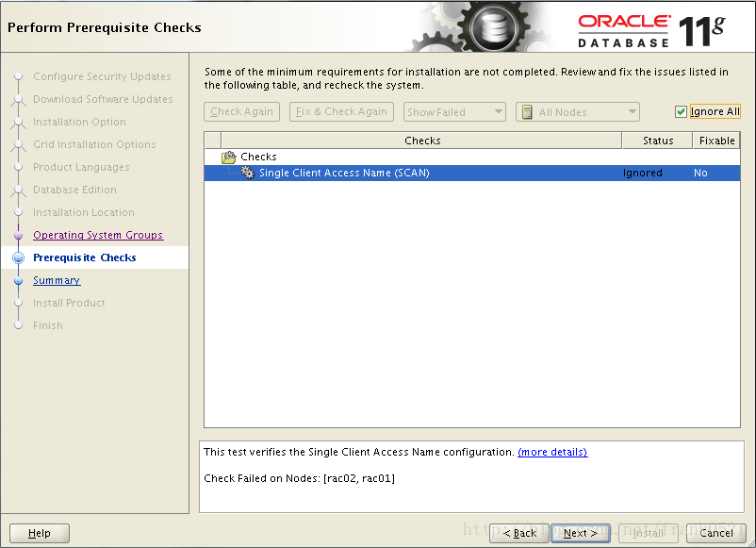Click Configure Security Updates step
This screenshot has width=756, height=548.
click(x=102, y=76)
